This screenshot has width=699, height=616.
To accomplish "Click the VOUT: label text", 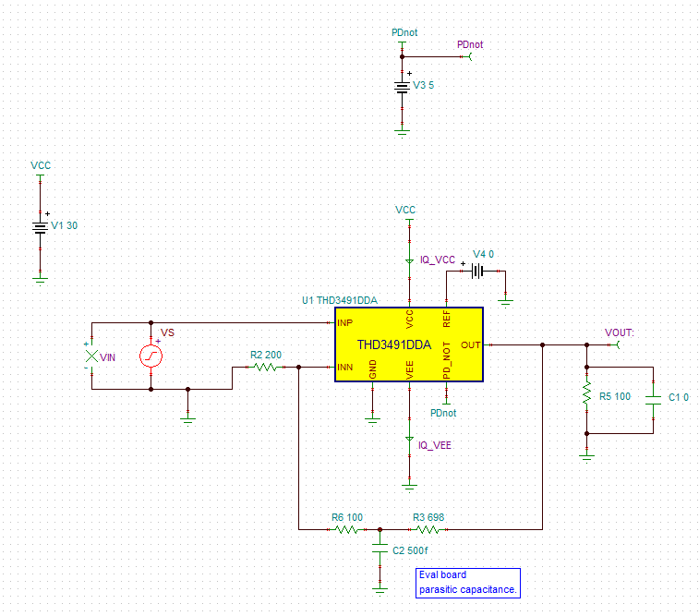I will point(620,332).
